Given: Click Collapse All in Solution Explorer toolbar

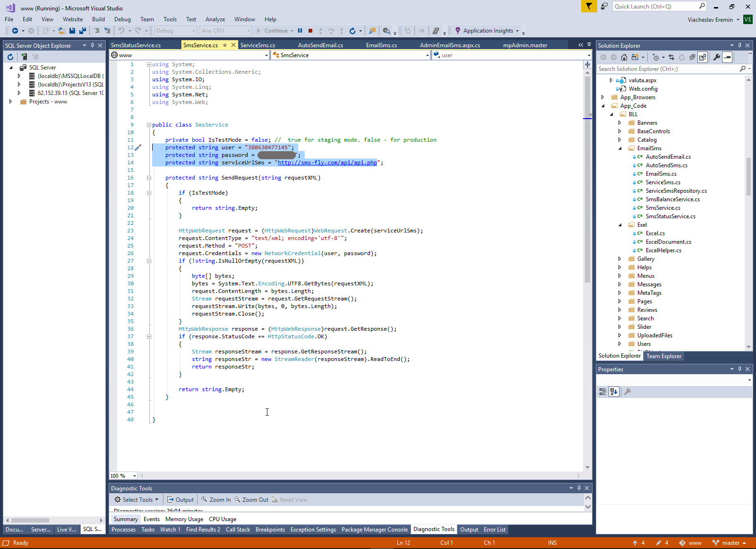Looking at the screenshot, I should tap(692, 57).
